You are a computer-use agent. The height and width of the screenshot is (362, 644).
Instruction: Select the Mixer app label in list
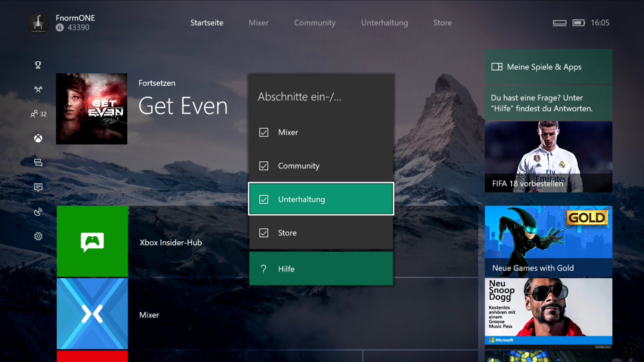click(149, 315)
